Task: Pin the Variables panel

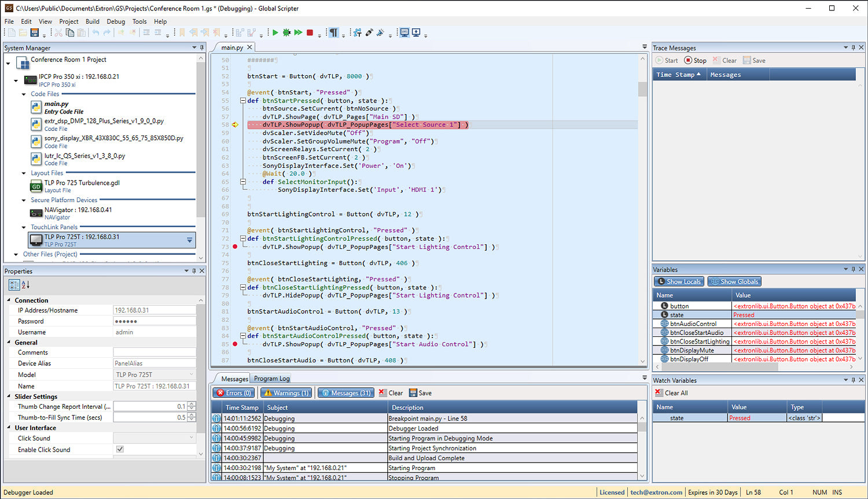Action: [853, 269]
